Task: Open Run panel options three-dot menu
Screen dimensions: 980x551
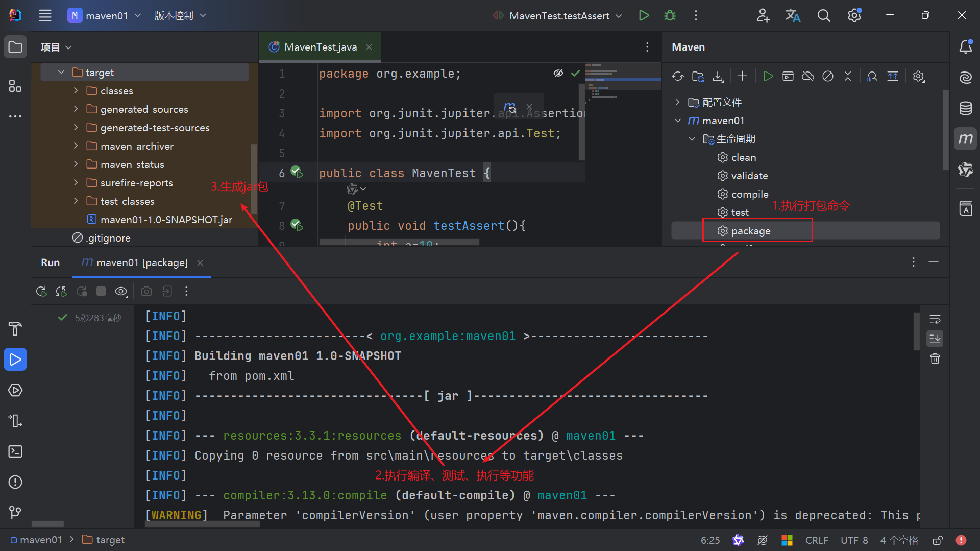Action: 914,262
